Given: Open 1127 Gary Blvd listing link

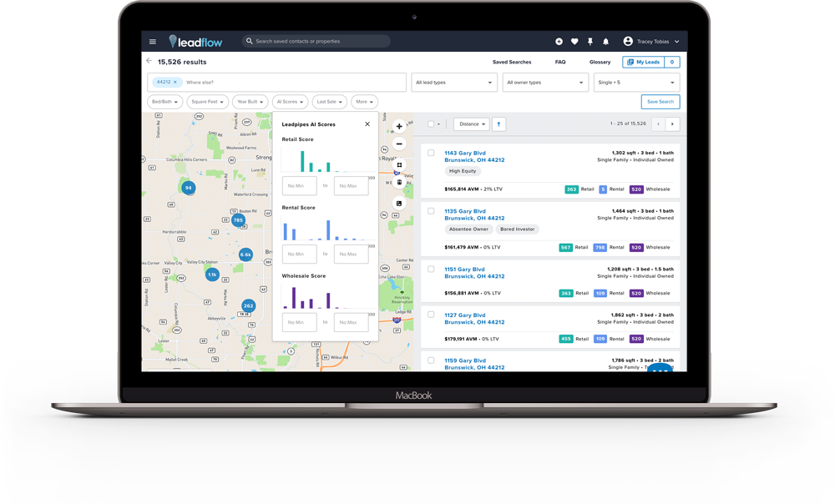Looking at the screenshot, I should (474, 318).
